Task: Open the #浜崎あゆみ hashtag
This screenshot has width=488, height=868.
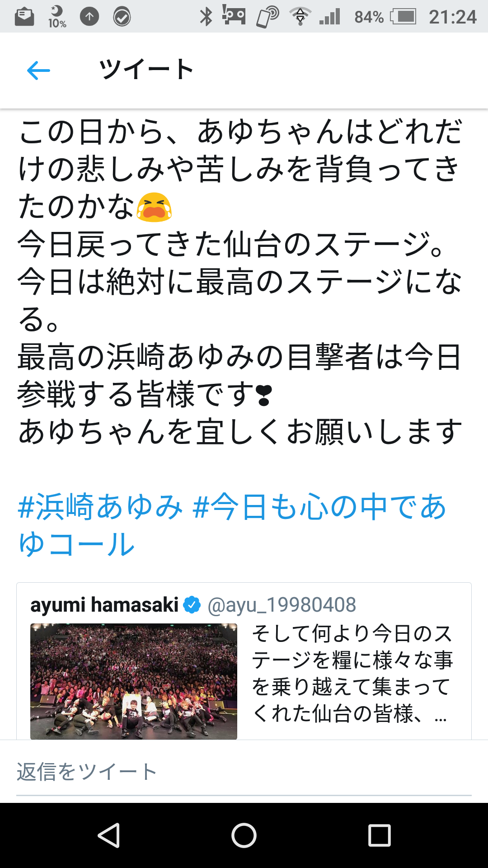Action: [100, 506]
